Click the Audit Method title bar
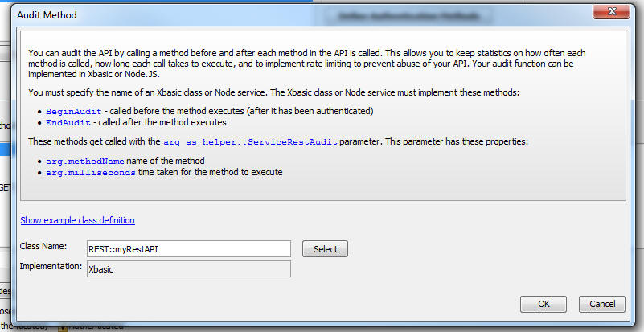Screen dimensions: 644x332 pos(288,15)
